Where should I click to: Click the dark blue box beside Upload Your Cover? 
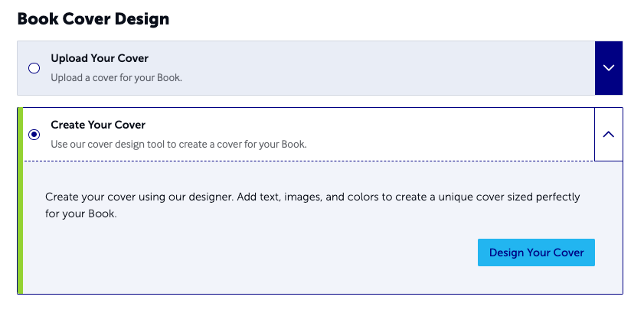coord(609,68)
